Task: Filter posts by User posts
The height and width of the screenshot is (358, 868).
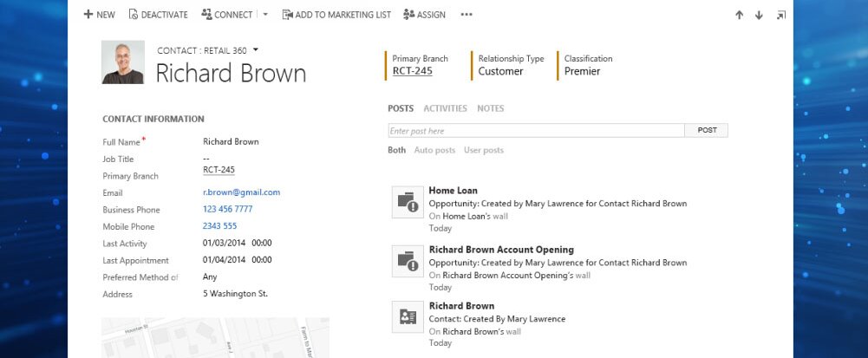Action: (484, 150)
